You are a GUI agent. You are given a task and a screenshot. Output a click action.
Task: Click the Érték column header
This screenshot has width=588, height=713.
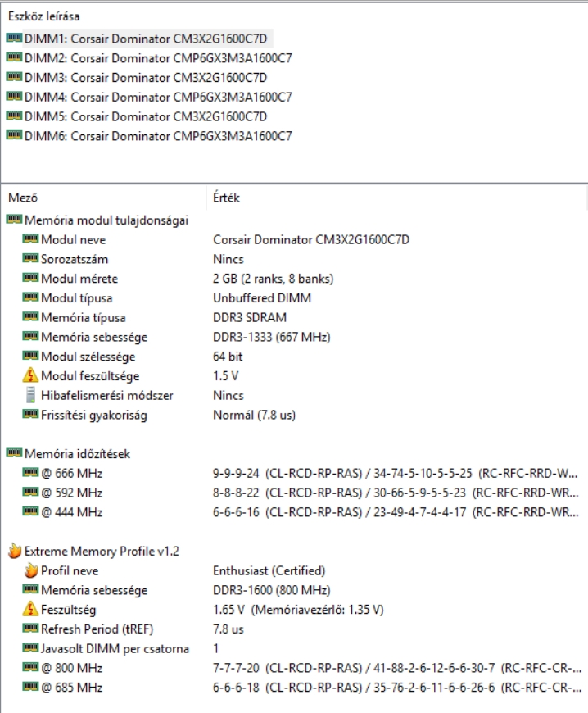click(x=226, y=198)
